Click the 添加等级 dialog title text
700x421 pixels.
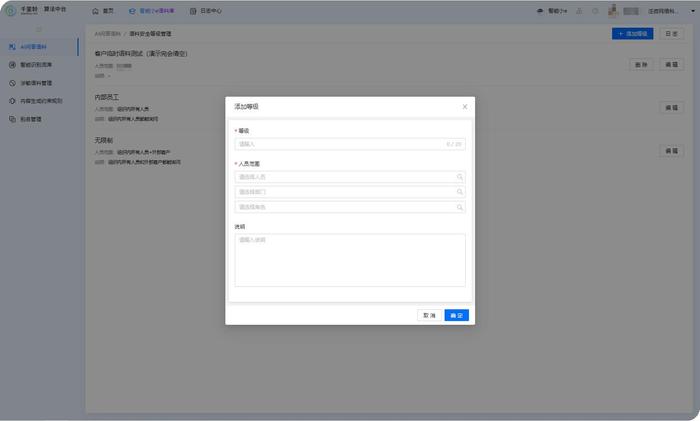(x=246, y=107)
